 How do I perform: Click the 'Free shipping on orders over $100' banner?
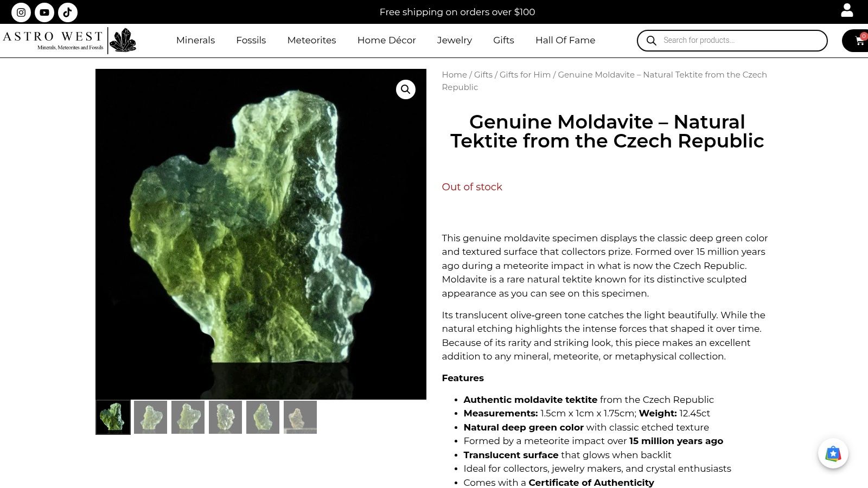tap(457, 12)
